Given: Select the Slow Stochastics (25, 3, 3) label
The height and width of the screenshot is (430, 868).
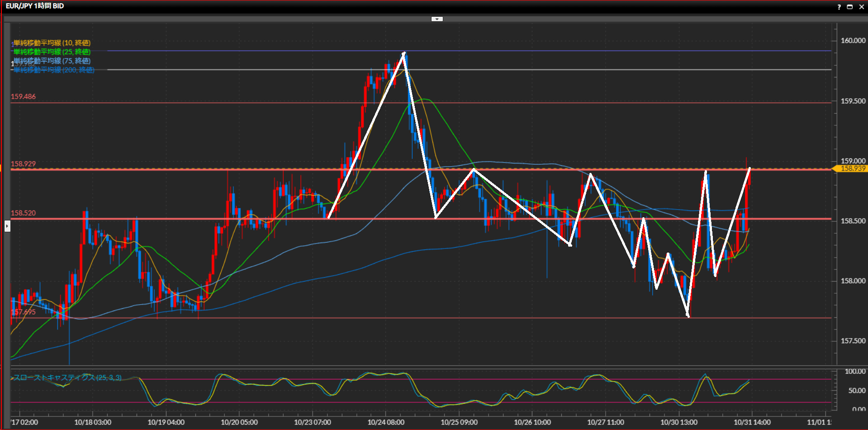Looking at the screenshot, I should pos(68,377).
